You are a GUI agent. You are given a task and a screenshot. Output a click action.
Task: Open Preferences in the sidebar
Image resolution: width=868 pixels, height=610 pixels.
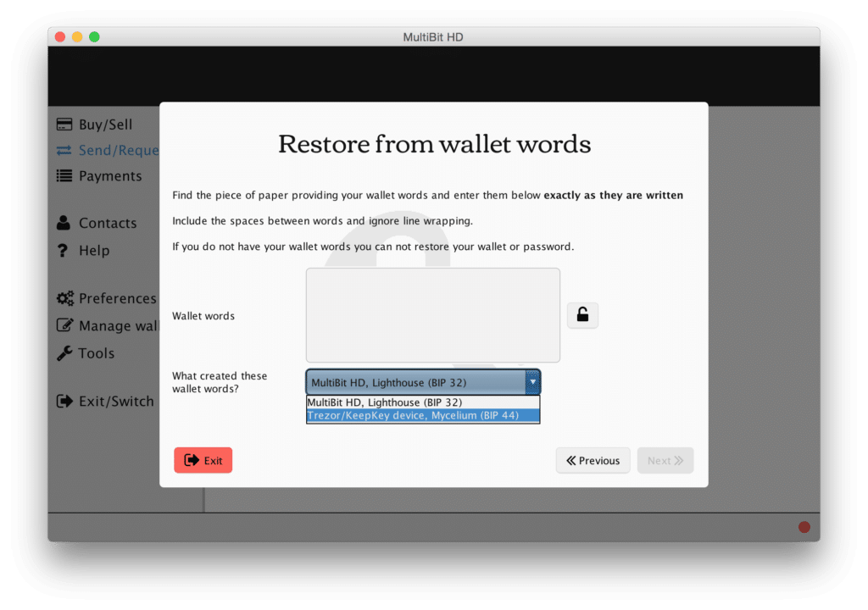tap(107, 298)
